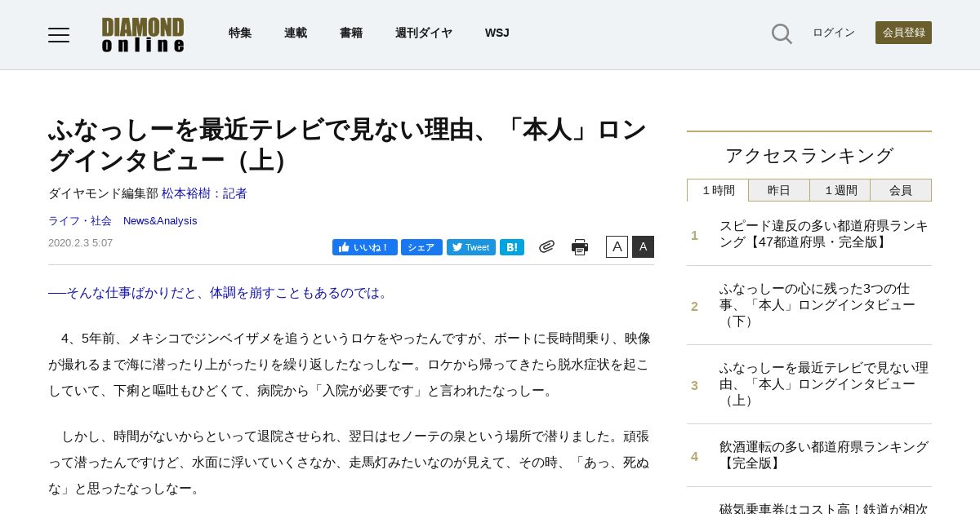This screenshot has width=980, height=514.
Task: Bookmark with Hatena B! button
Action: pos(512,247)
